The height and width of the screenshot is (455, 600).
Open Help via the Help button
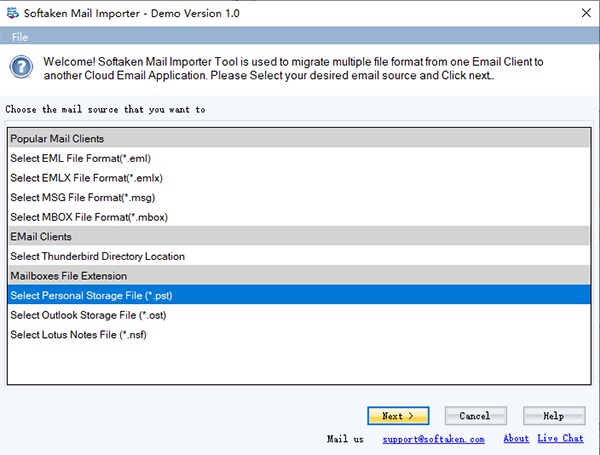click(554, 416)
